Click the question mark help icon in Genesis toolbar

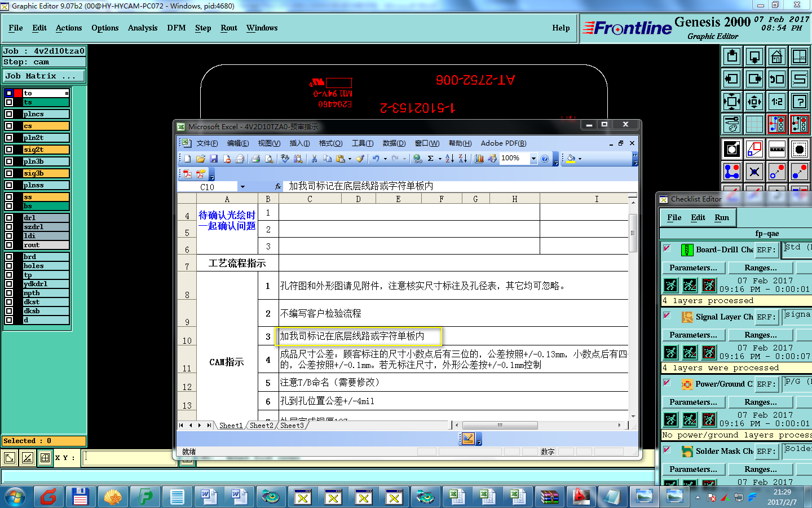[x=800, y=102]
